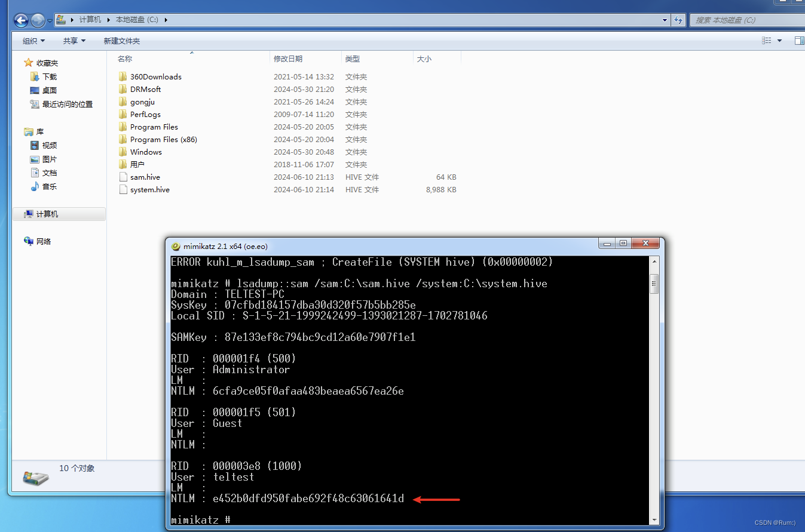
Task: Open the view options dropdown arrow
Action: tap(779, 41)
